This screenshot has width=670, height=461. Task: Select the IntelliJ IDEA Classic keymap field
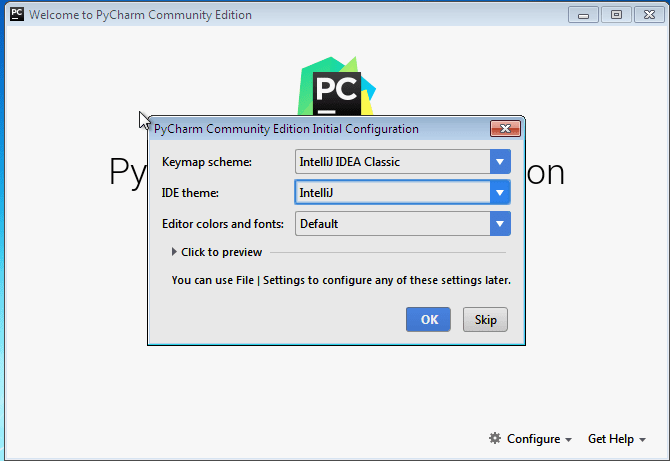392,161
